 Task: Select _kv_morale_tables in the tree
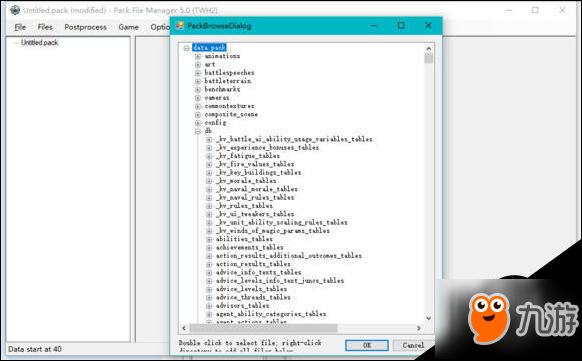coord(246,181)
